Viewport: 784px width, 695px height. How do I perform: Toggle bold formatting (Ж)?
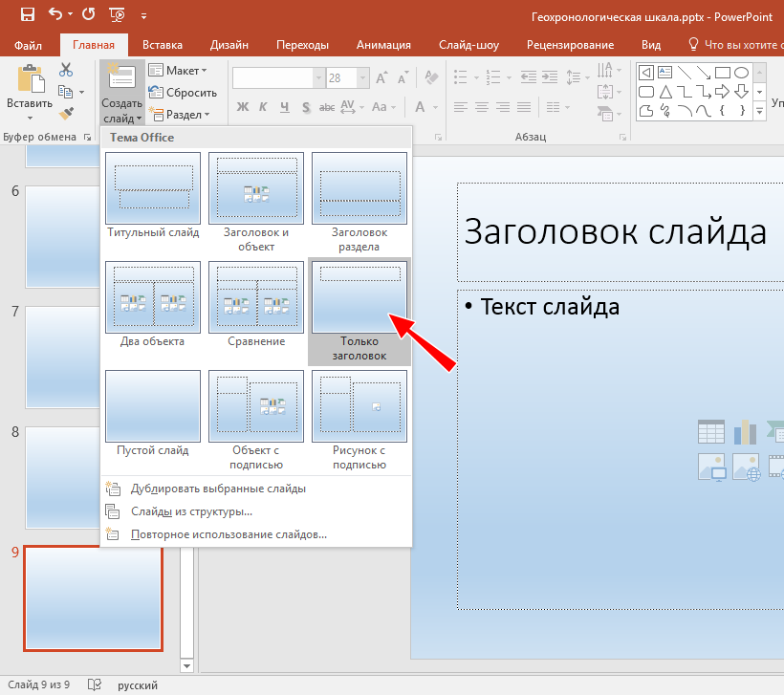pos(242,106)
